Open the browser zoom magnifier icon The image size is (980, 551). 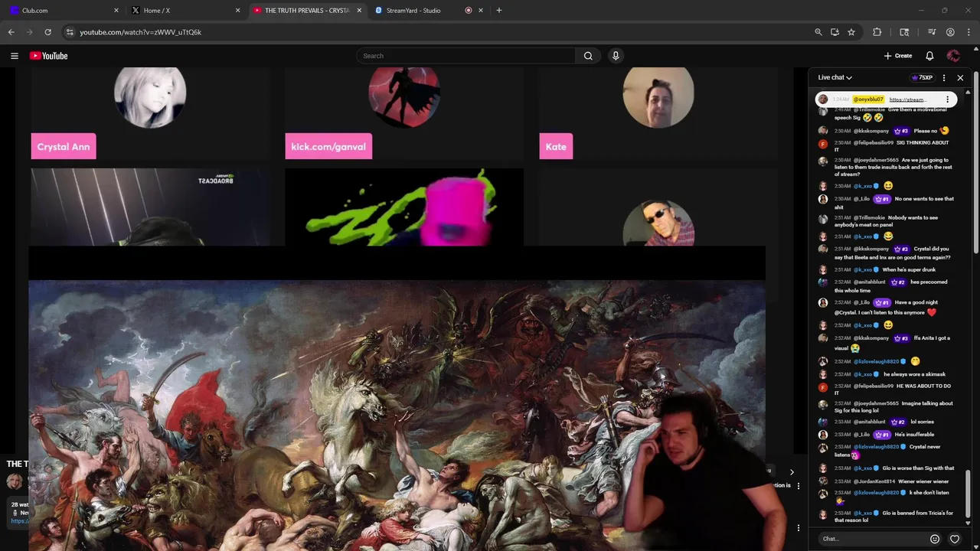818,32
